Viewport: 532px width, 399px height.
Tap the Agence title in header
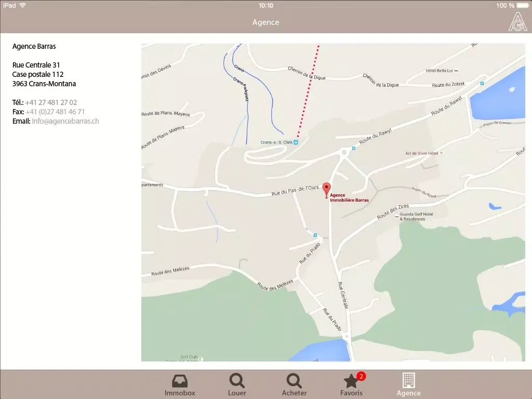point(265,22)
